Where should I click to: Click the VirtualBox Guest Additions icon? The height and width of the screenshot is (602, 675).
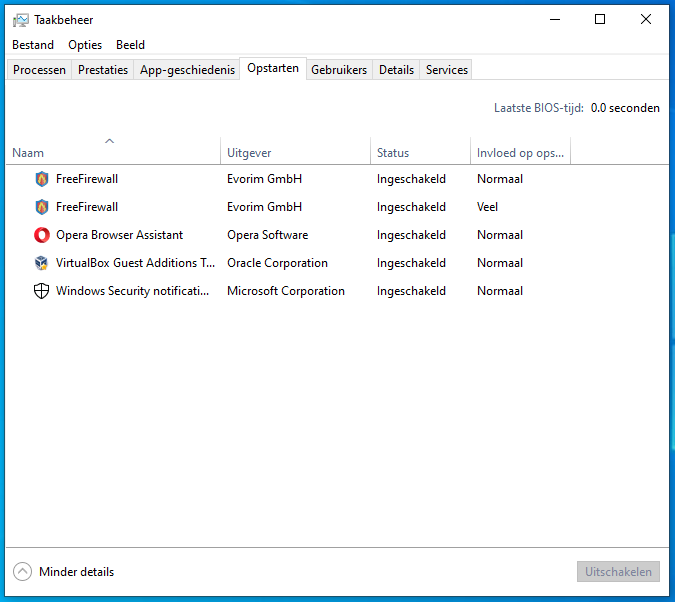pyautogui.click(x=41, y=263)
